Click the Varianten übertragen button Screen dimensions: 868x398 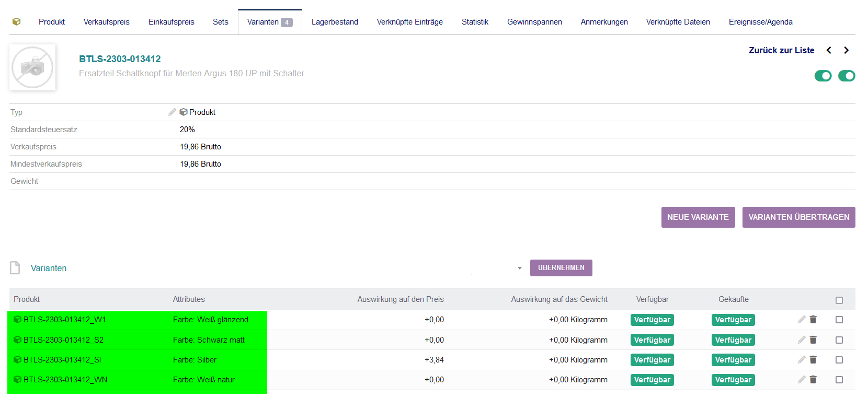[798, 217]
